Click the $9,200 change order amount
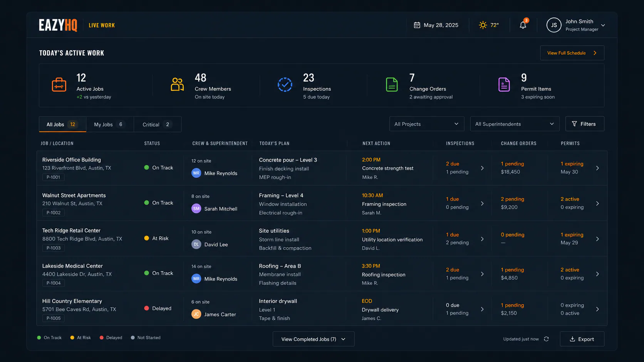Image resolution: width=644 pixels, height=362 pixels. (x=509, y=207)
